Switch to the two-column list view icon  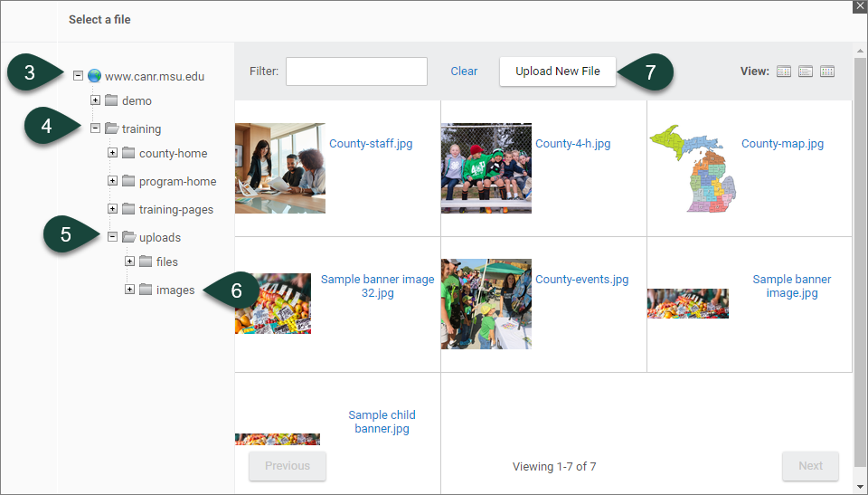point(784,71)
